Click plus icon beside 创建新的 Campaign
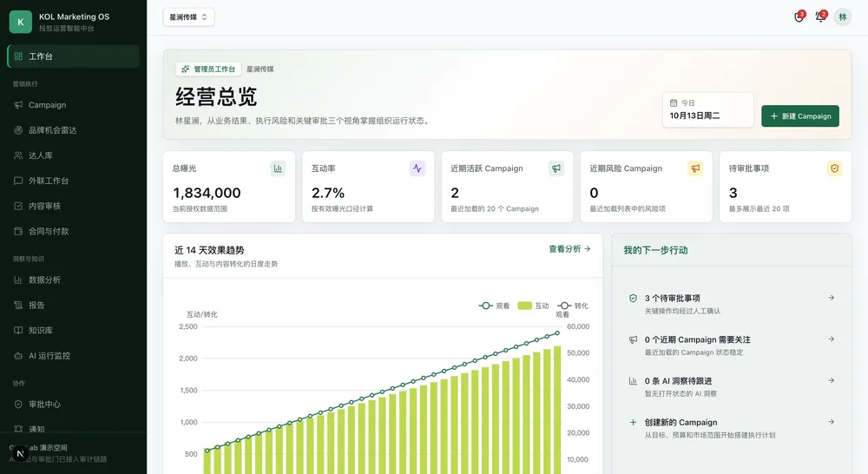This screenshot has height=474, width=868. (633, 422)
